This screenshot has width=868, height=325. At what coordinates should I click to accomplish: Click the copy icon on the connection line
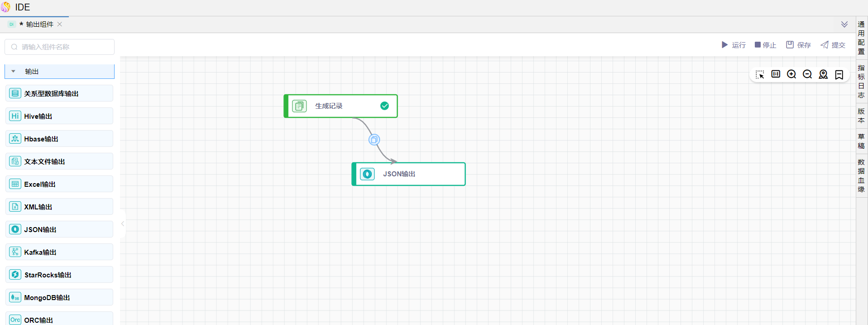374,140
